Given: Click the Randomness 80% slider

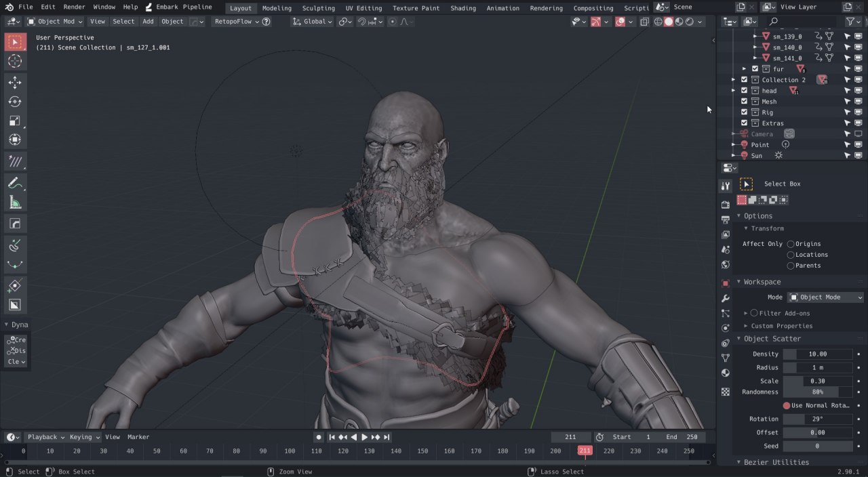Looking at the screenshot, I should pos(817,392).
